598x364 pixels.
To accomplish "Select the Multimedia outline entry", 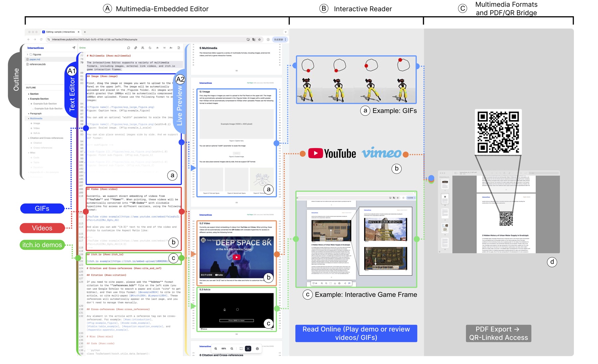I will point(36,118).
